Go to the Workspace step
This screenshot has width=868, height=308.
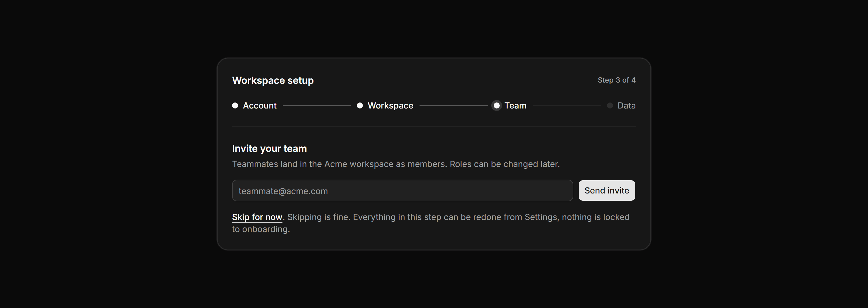(x=385, y=105)
